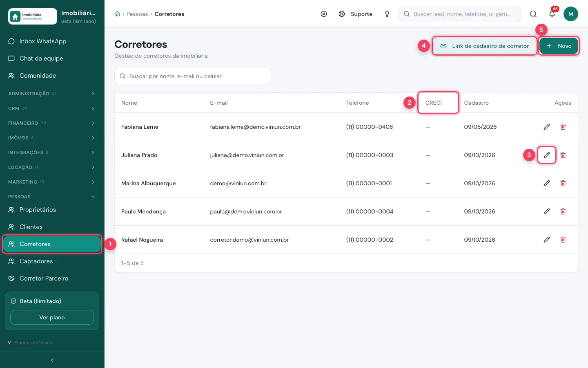Focus the global Buscar lead search box
The image size is (588, 368).
460,14
